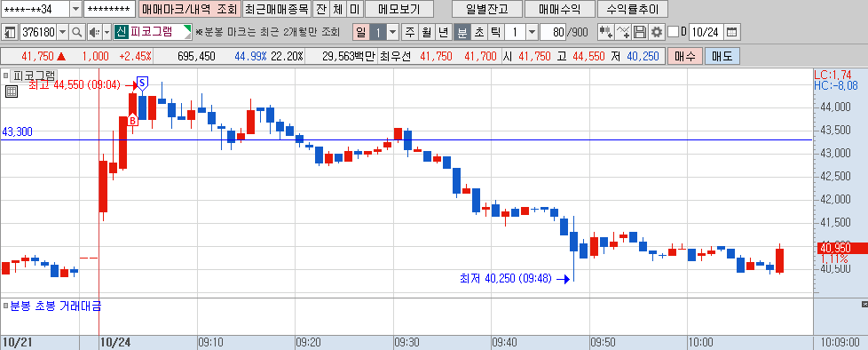Click the 80 bar count input field
This screenshot has width=868, height=350.
point(552,32)
